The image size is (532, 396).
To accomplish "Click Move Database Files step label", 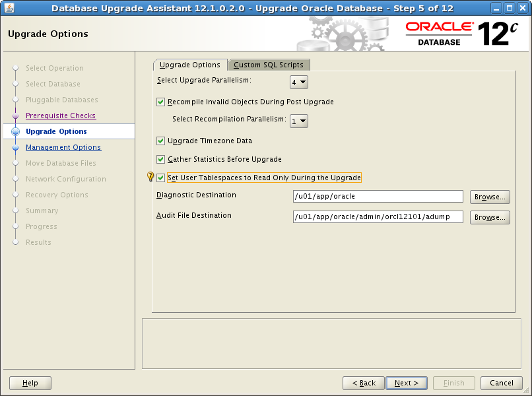I will tap(61, 163).
